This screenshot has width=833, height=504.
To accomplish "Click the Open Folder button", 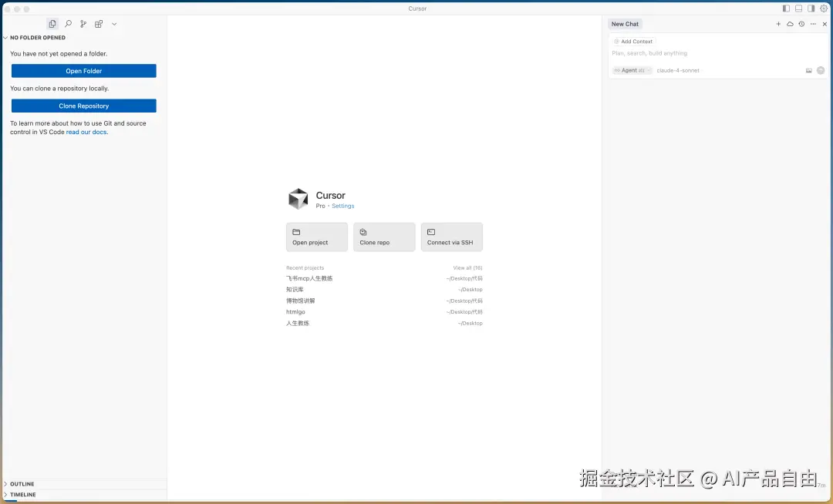I will pos(84,71).
